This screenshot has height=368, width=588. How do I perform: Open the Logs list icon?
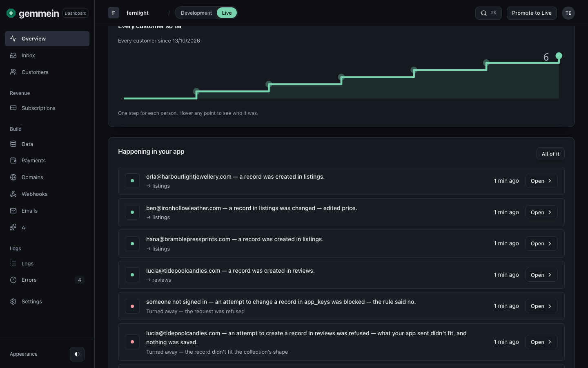tap(13, 263)
